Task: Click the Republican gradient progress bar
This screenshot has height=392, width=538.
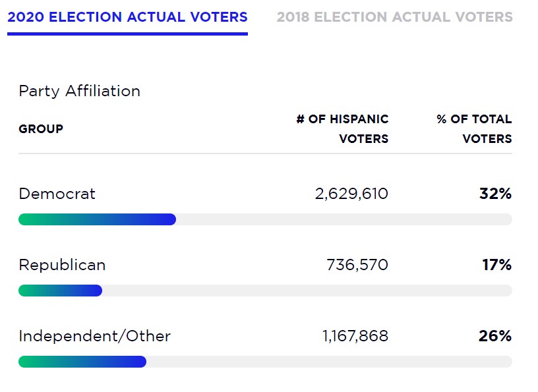Action: tap(60, 291)
